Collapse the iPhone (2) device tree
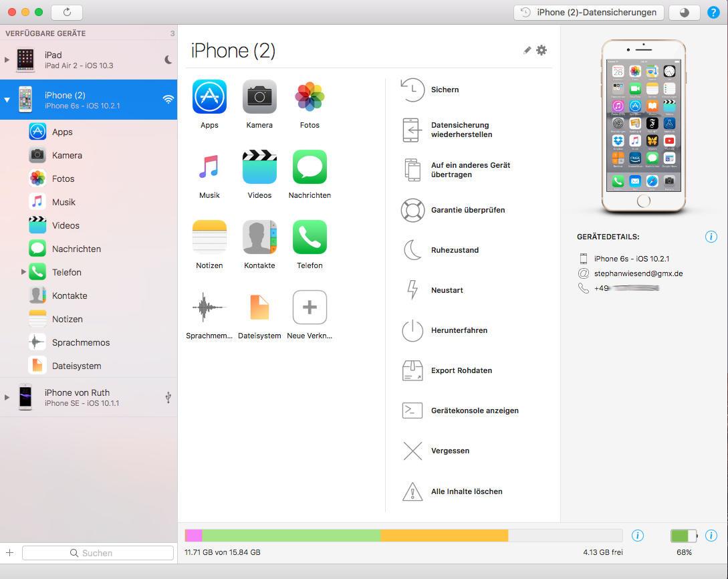 tap(7, 100)
